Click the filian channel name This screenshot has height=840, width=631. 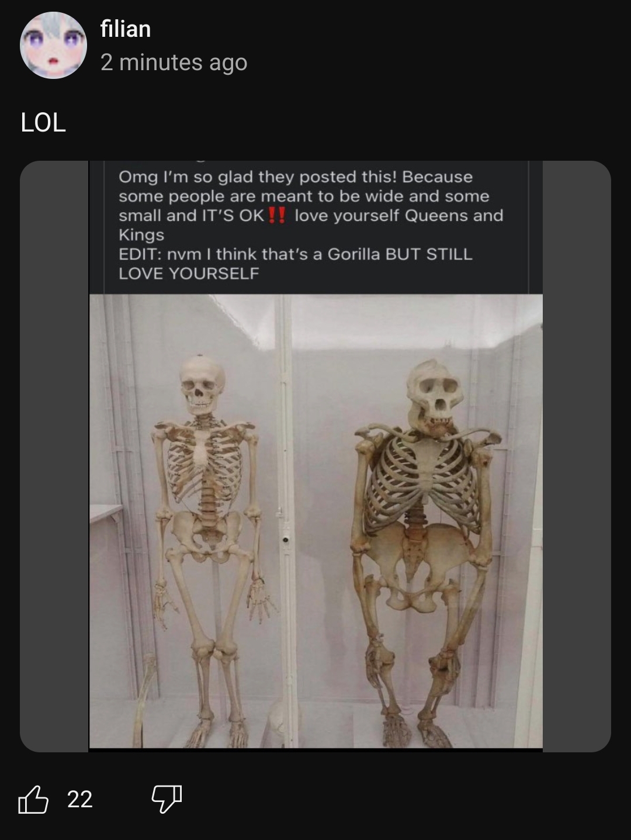click(126, 29)
